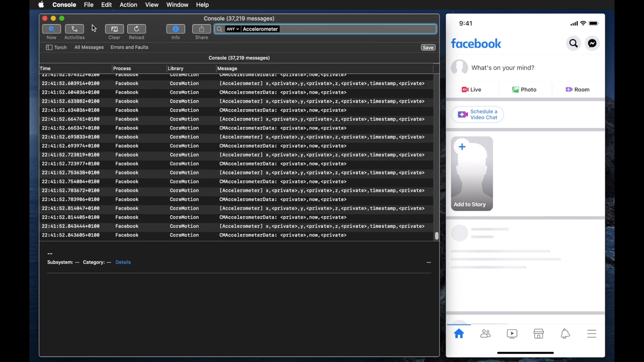Open the Window menu
644x362 pixels.
[177, 5]
